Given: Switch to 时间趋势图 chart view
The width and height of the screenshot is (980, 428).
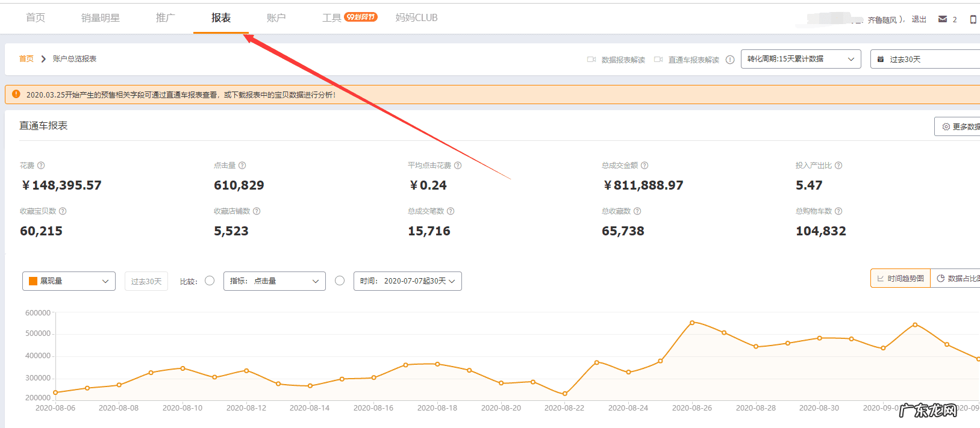Looking at the screenshot, I should 900,278.
